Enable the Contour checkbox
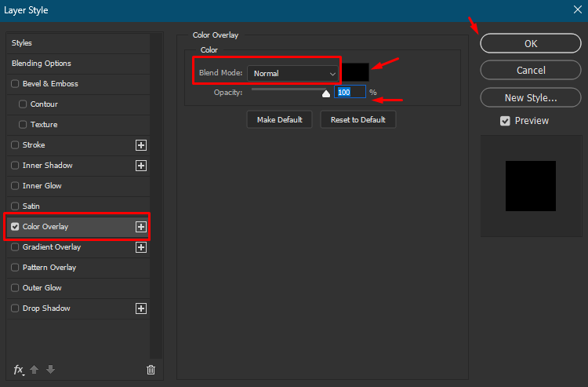The width and height of the screenshot is (588, 387). 23,104
